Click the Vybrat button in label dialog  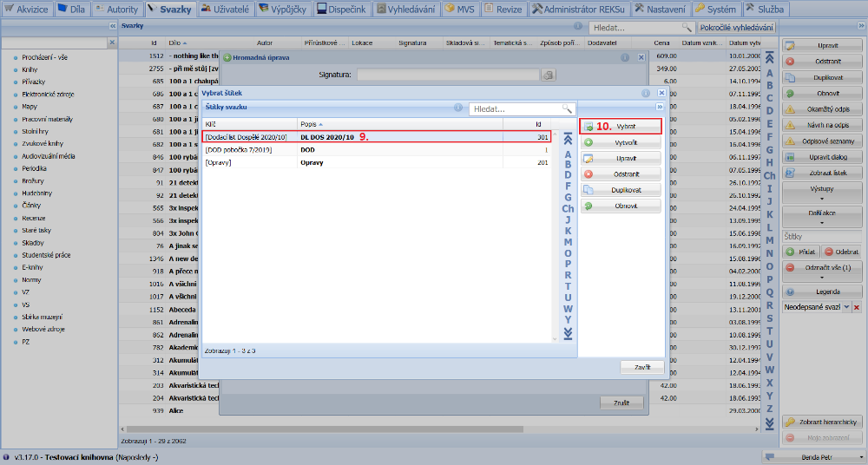pyautogui.click(x=621, y=126)
